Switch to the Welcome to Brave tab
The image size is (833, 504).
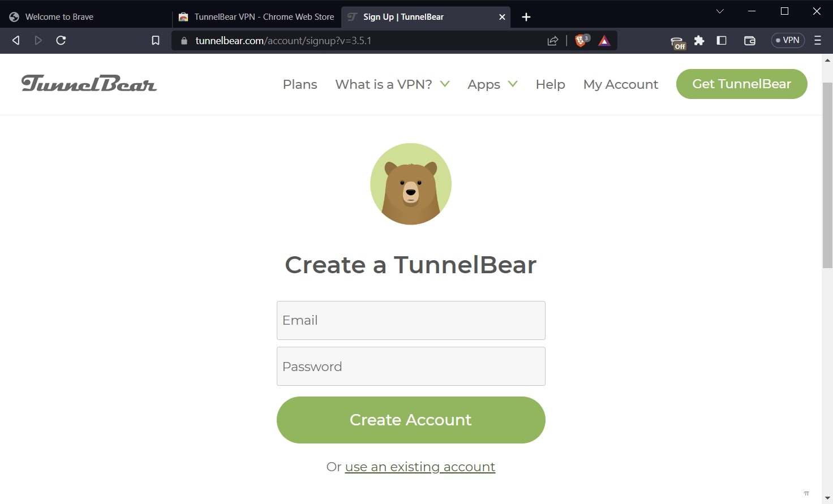(86, 17)
